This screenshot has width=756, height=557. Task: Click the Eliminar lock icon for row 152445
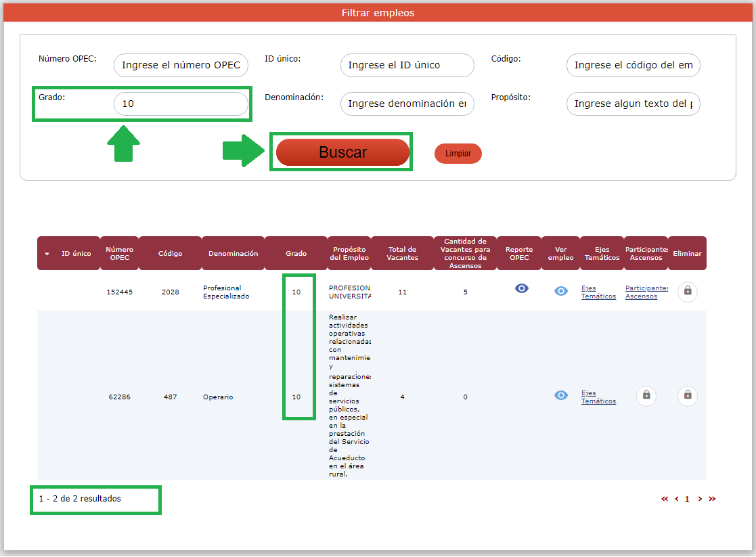[x=688, y=291]
